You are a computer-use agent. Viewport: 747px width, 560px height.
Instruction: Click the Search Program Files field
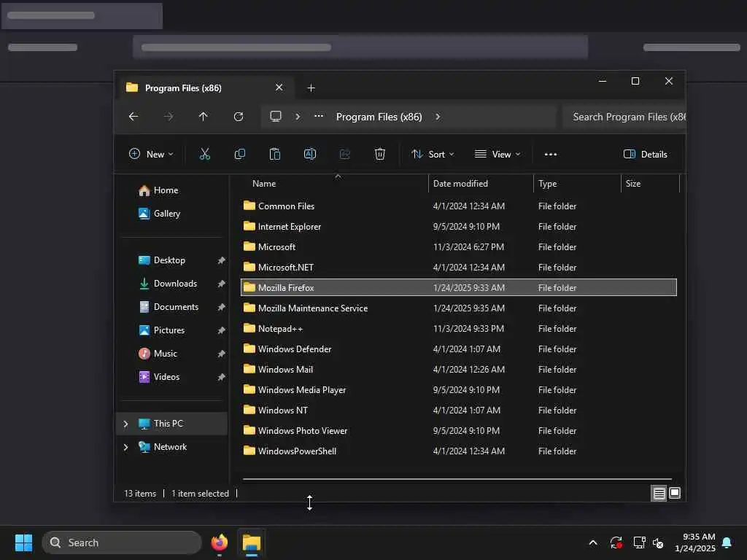[624, 117]
